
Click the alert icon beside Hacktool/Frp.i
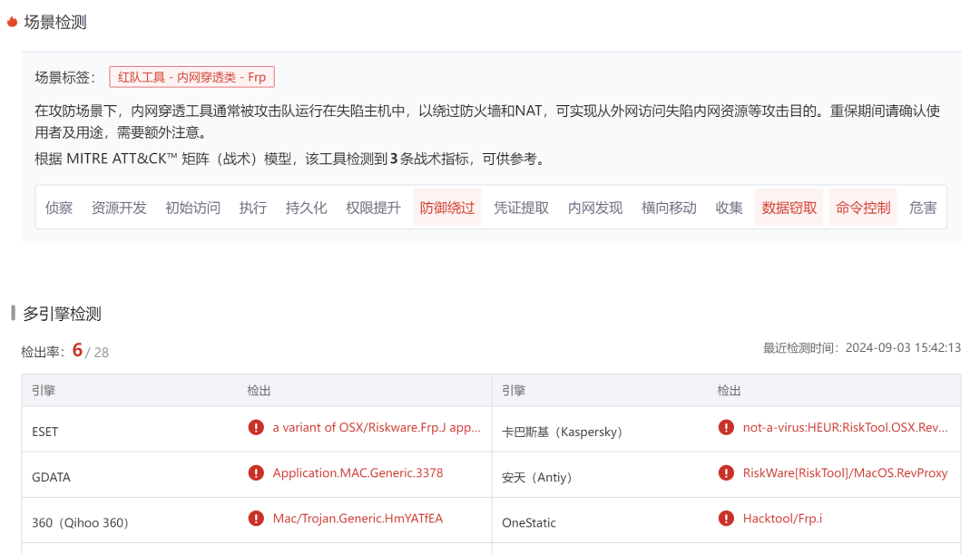(x=726, y=519)
